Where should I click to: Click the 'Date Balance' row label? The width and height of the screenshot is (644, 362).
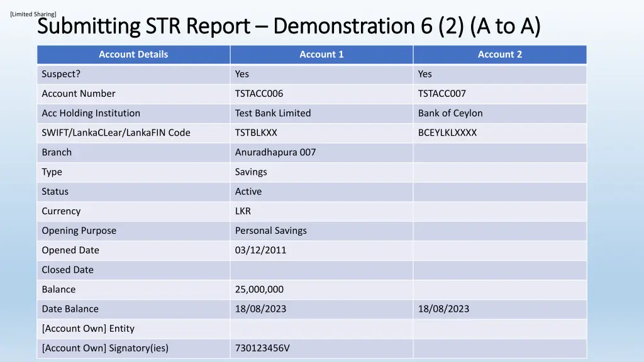point(70,309)
